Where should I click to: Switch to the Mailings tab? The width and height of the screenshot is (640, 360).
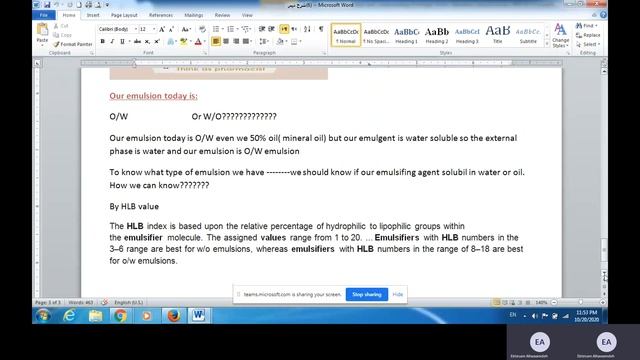193,15
